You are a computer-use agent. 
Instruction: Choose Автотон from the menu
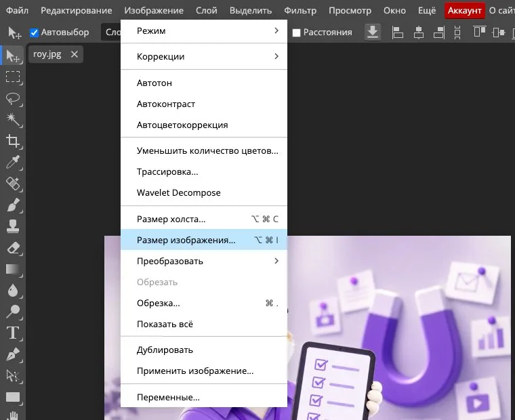pyautogui.click(x=204, y=83)
